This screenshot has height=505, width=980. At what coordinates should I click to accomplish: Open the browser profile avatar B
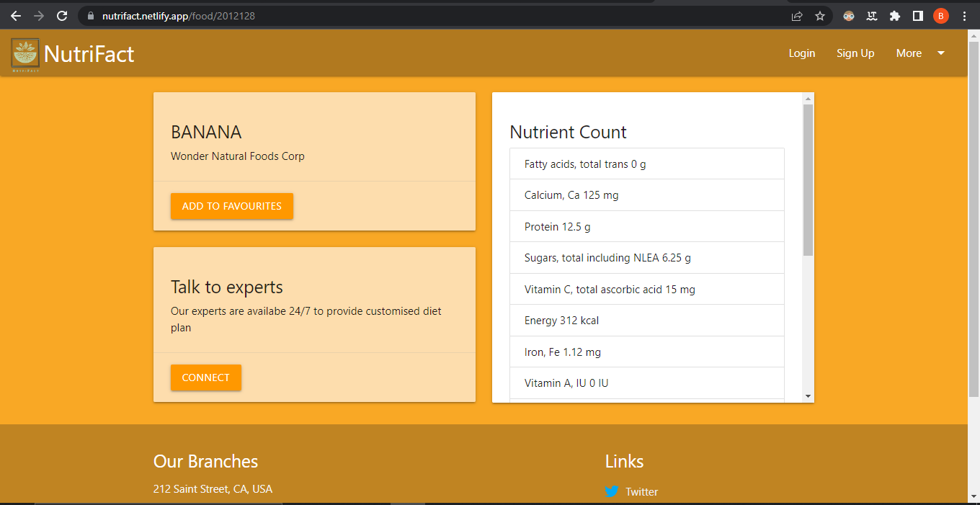tap(940, 15)
